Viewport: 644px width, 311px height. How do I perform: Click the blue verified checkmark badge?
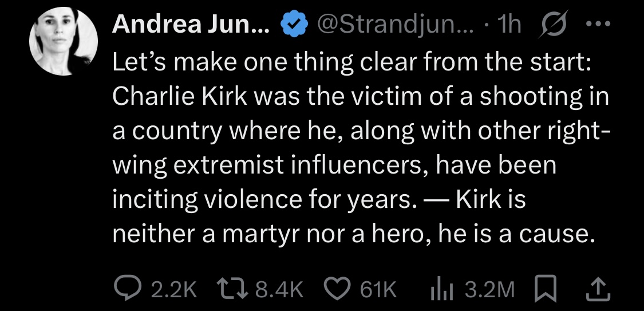pyautogui.click(x=293, y=24)
